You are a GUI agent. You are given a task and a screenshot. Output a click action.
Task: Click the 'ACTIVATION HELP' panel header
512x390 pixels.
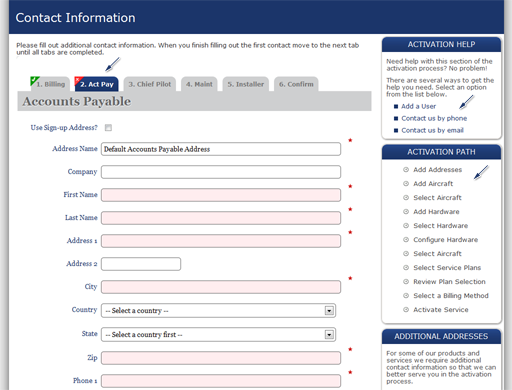[441, 44]
